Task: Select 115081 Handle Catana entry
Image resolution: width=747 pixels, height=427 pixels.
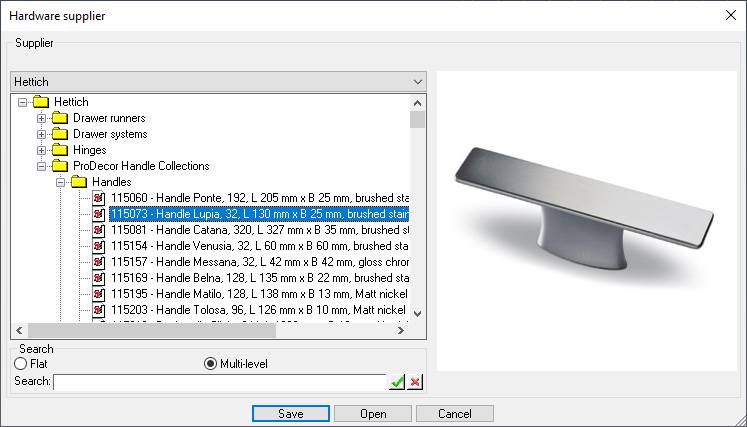Action: [x=259, y=230]
